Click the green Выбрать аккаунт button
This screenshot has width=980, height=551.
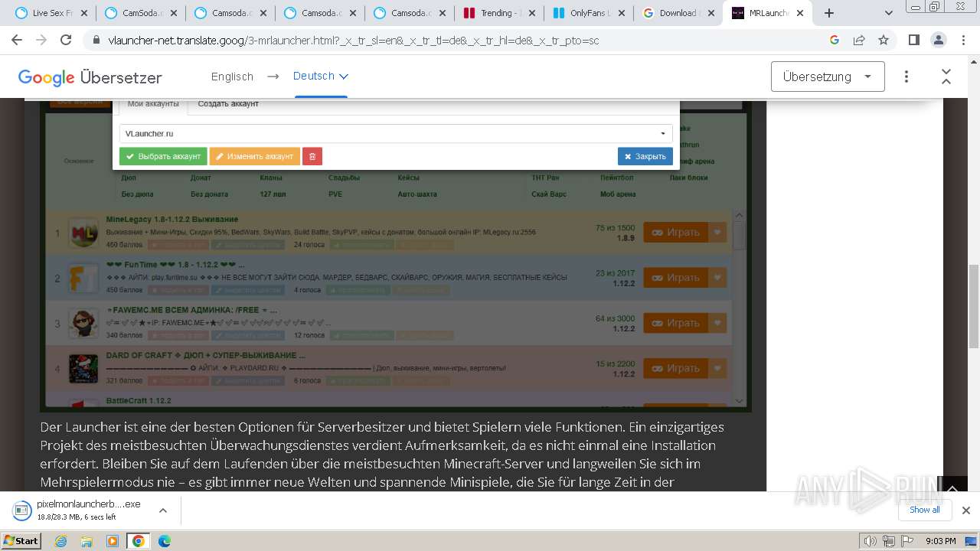[163, 156]
